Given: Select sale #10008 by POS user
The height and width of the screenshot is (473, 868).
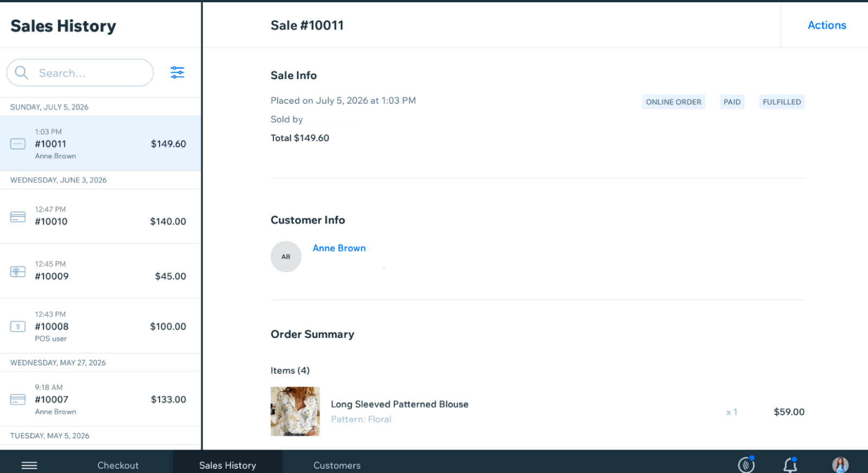Looking at the screenshot, I should (x=100, y=326).
